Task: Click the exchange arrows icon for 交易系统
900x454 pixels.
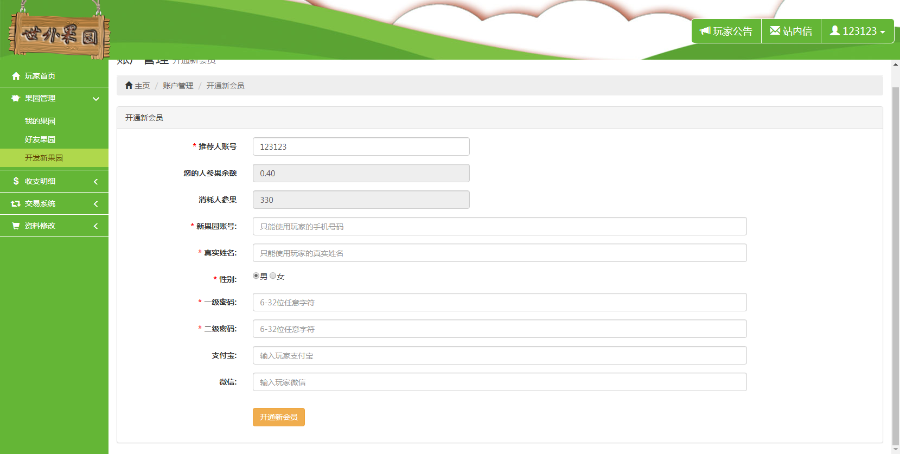Action: (16, 204)
